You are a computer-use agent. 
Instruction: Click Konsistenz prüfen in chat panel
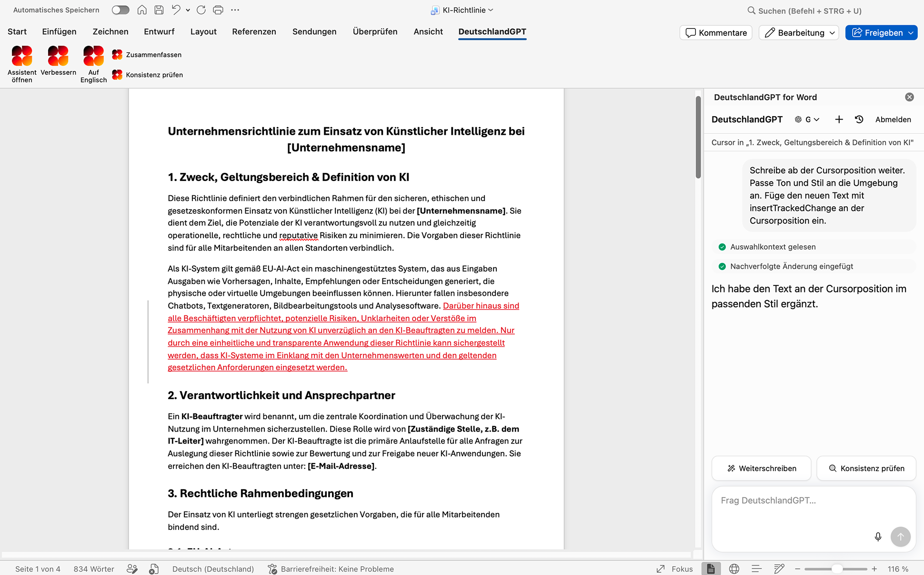pos(866,468)
